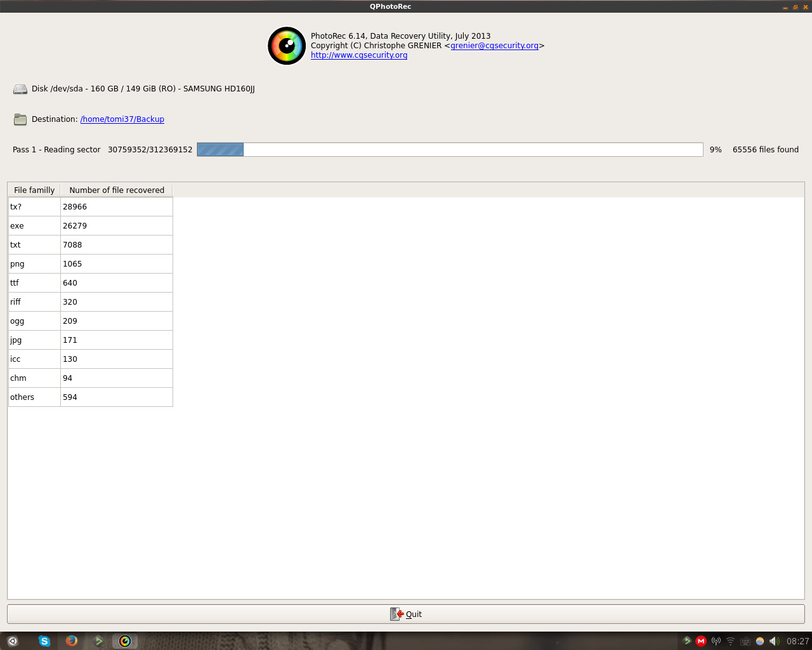Minimize the QPhotoRec window

tap(785, 7)
